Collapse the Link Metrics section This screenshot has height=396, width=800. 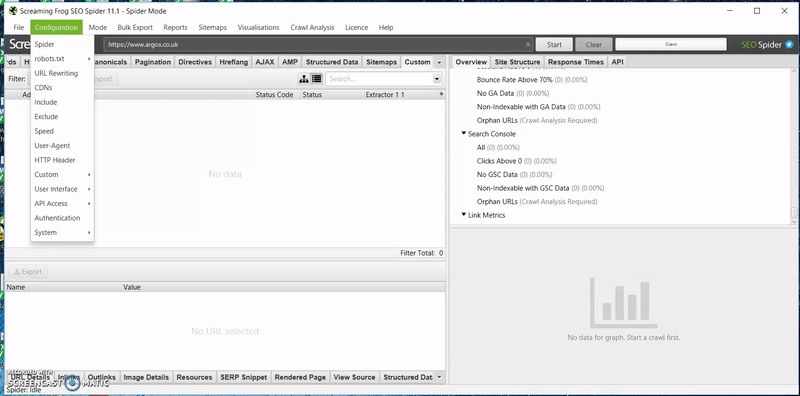(464, 214)
